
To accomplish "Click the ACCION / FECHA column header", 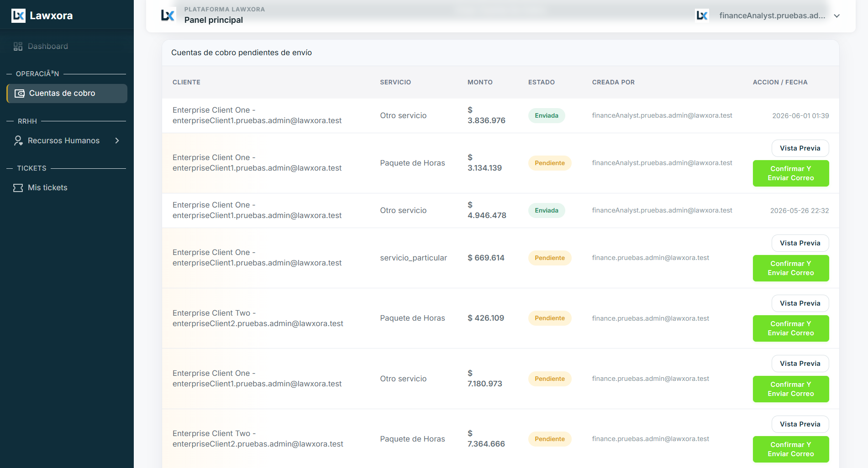I will tap(780, 82).
